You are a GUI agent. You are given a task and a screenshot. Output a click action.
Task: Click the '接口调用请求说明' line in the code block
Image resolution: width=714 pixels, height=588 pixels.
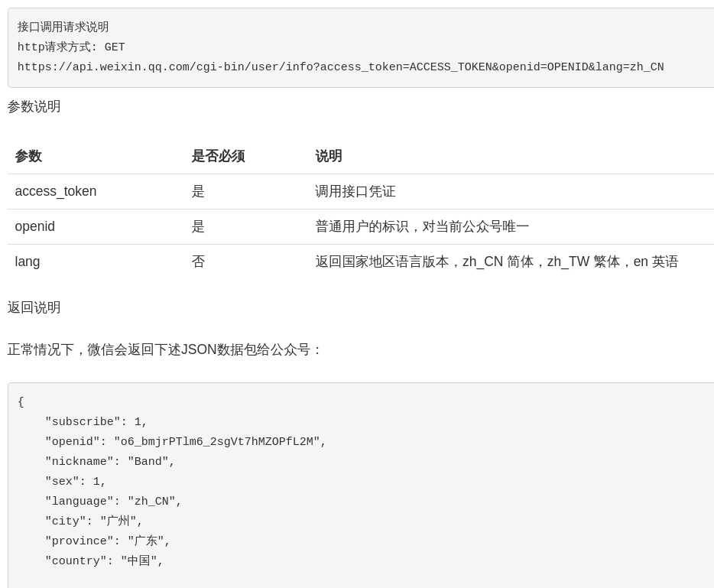pyautogui.click(x=63, y=27)
